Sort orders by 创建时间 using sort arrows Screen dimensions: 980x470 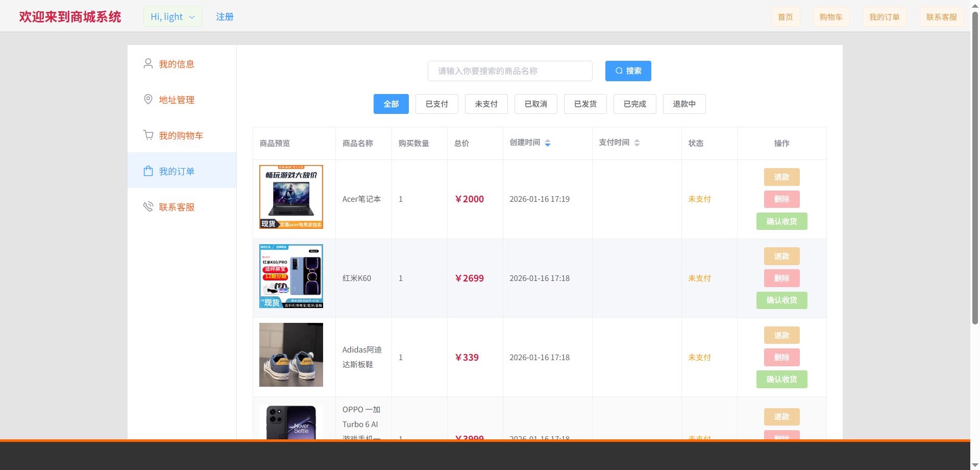[x=548, y=143]
